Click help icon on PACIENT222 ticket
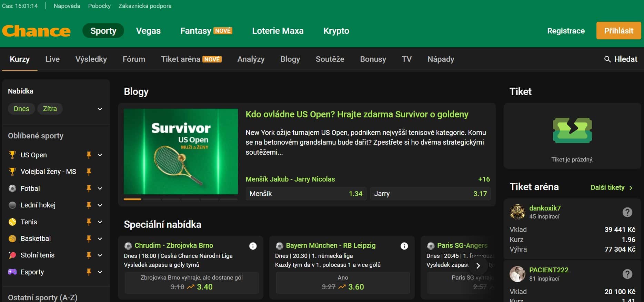 (x=627, y=274)
